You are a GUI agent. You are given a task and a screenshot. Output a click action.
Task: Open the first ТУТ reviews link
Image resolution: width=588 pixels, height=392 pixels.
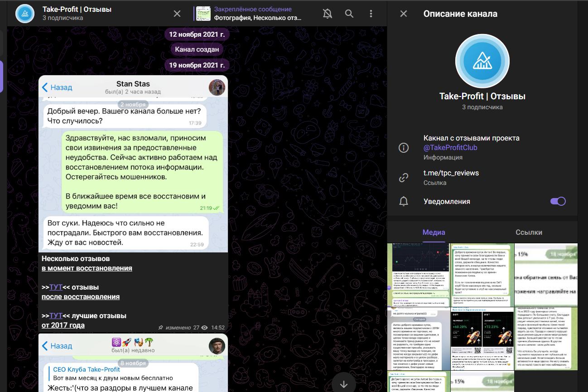pyautogui.click(x=56, y=287)
